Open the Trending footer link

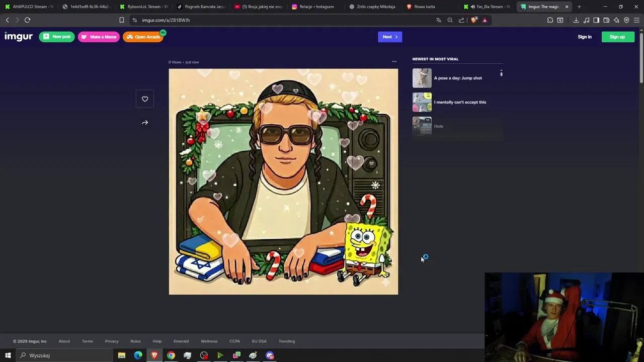287,341
